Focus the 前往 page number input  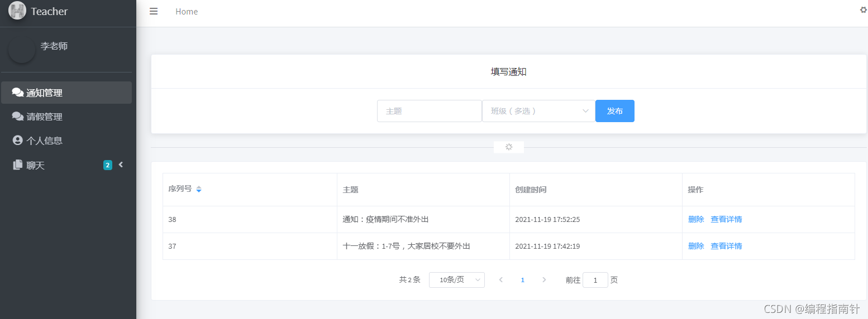click(x=595, y=280)
